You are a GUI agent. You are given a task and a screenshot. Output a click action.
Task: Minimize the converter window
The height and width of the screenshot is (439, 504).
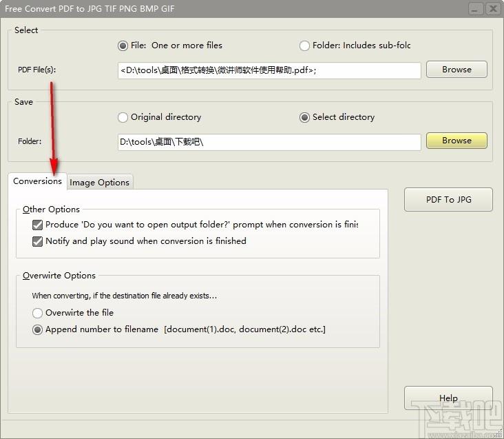click(475, 9)
